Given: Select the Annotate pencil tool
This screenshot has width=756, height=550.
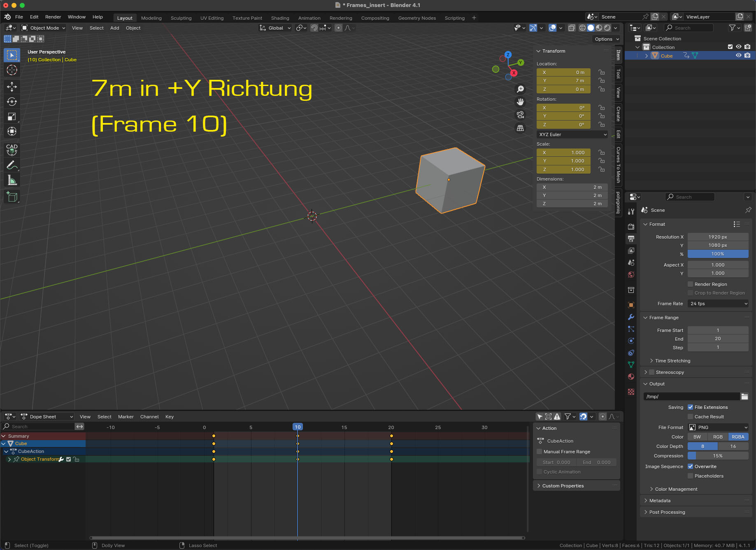Looking at the screenshot, I should click(x=12, y=165).
